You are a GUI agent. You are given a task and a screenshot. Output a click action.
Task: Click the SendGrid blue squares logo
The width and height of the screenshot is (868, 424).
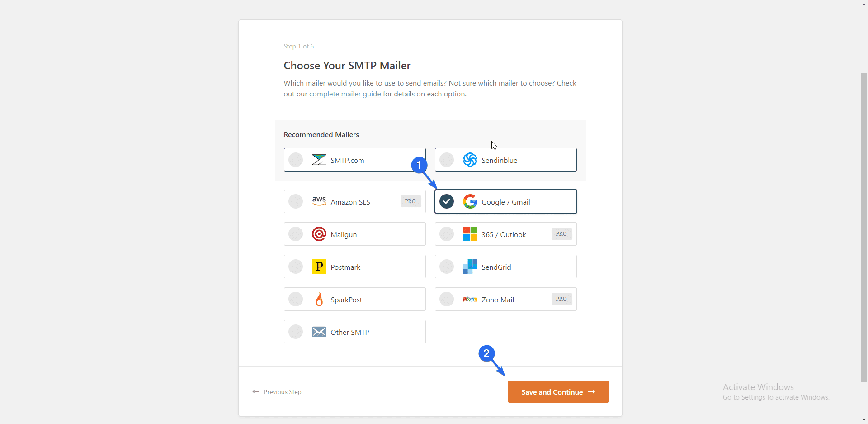(470, 267)
